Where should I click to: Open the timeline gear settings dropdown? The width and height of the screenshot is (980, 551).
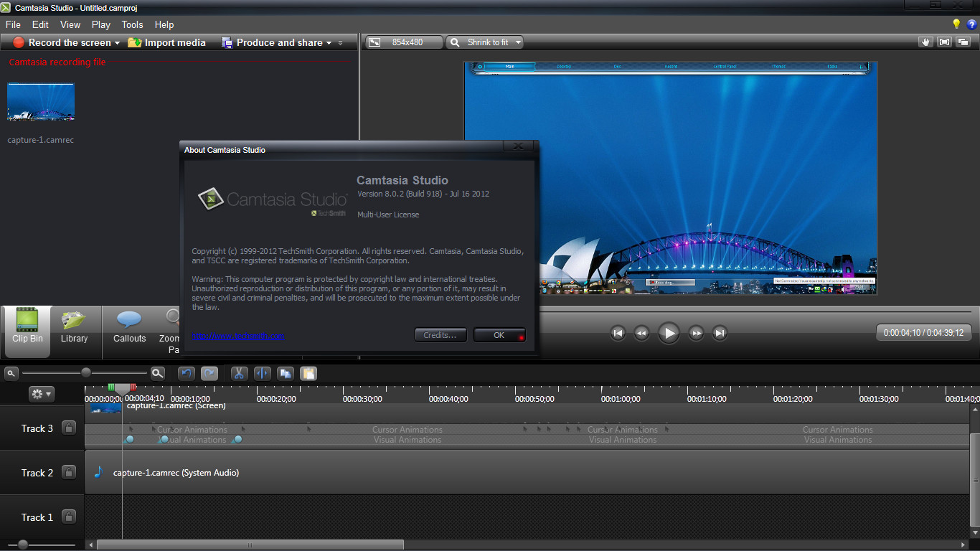[41, 394]
